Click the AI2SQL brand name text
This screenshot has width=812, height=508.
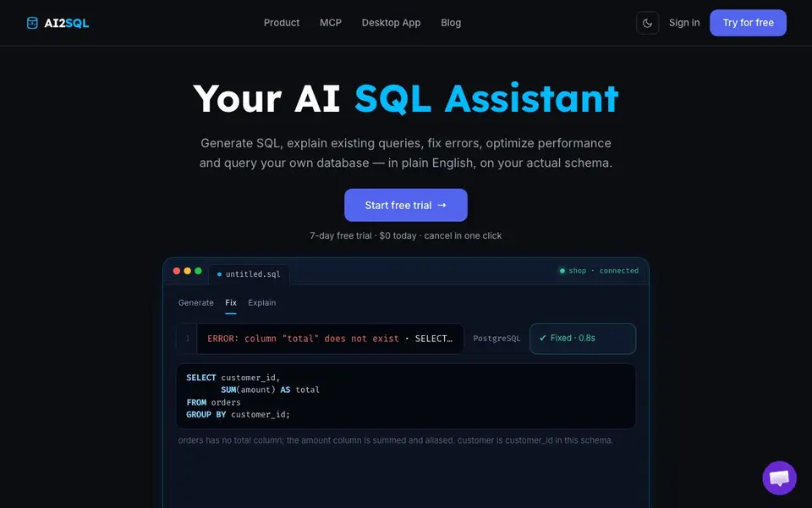pyautogui.click(x=66, y=23)
